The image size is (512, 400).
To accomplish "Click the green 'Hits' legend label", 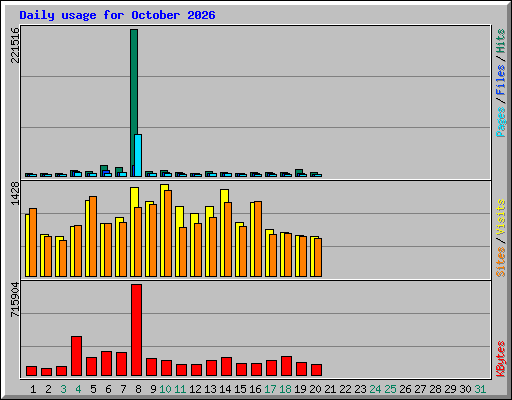I will click(x=501, y=41).
